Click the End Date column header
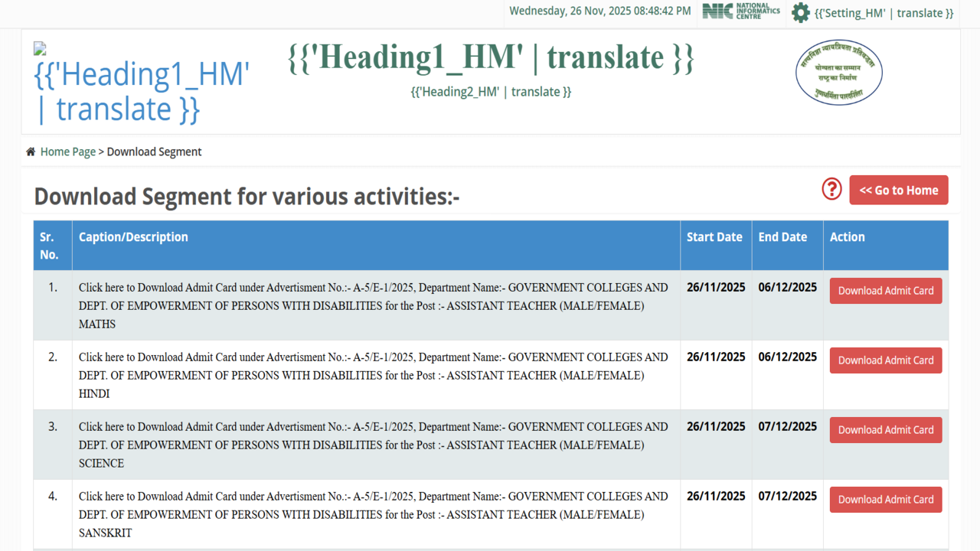This screenshot has width=980, height=551. tap(782, 237)
